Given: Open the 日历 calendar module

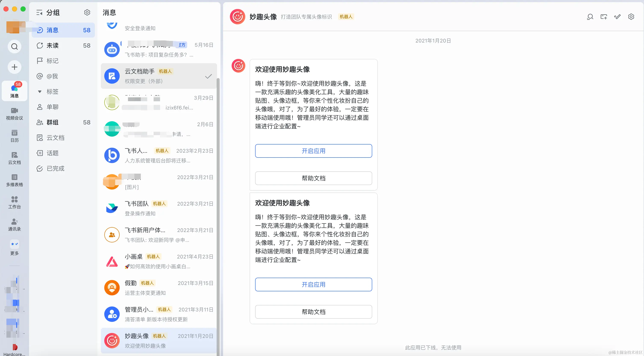Looking at the screenshot, I should pyautogui.click(x=14, y=136).
